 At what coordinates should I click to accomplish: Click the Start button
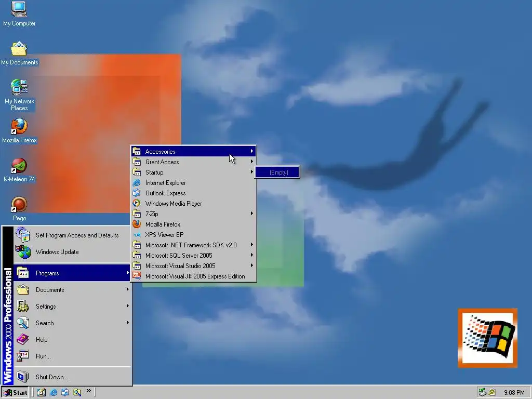click(15, 393)
